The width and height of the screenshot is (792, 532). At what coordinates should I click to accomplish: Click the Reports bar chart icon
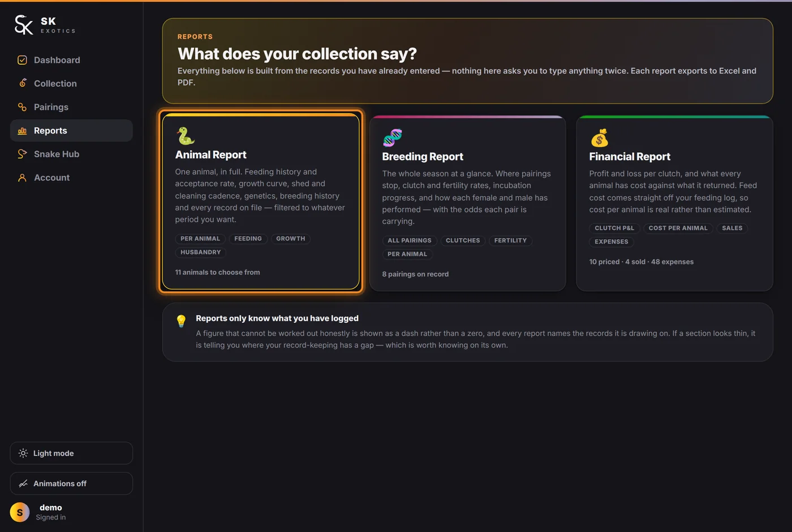coord(22,131)
